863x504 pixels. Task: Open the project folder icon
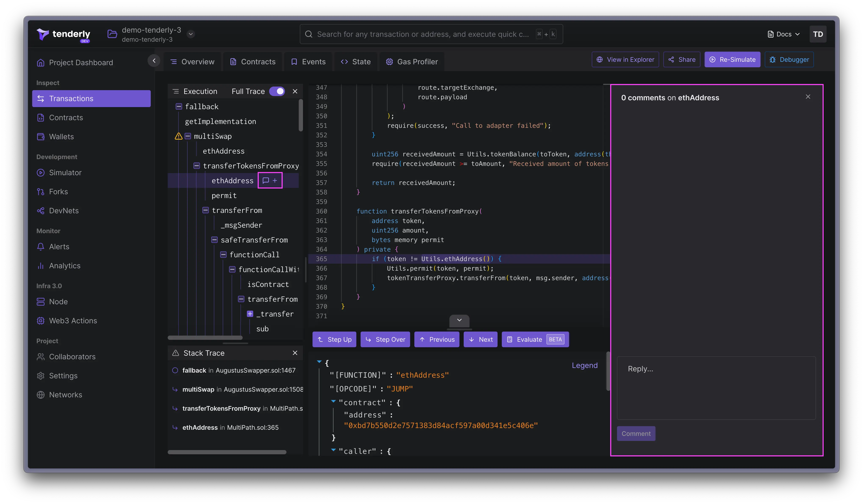pos(112,34)
